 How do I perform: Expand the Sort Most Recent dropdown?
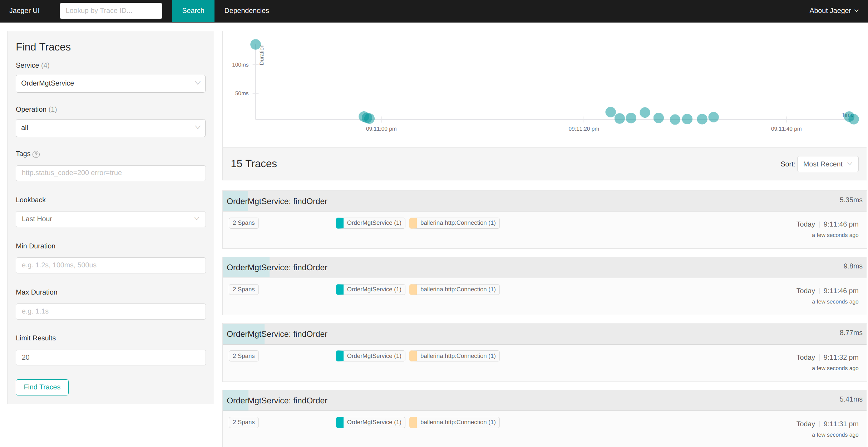point(827,164)
